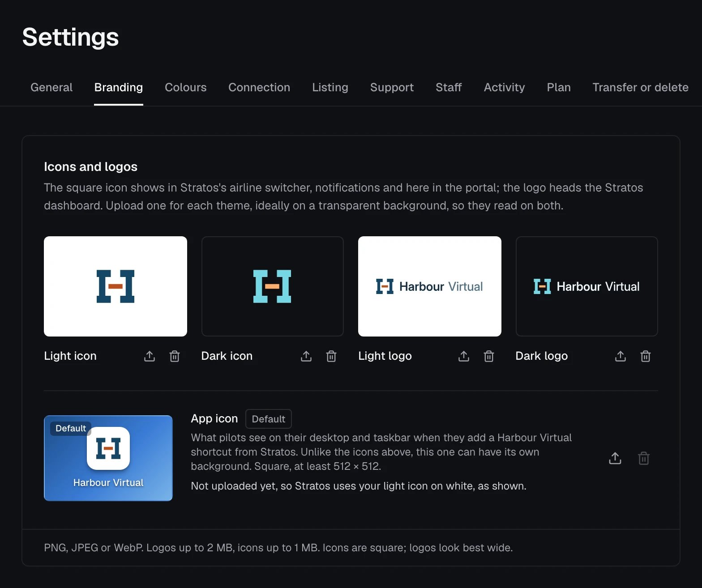Delete the Dark icon image

tap(331, 356)
